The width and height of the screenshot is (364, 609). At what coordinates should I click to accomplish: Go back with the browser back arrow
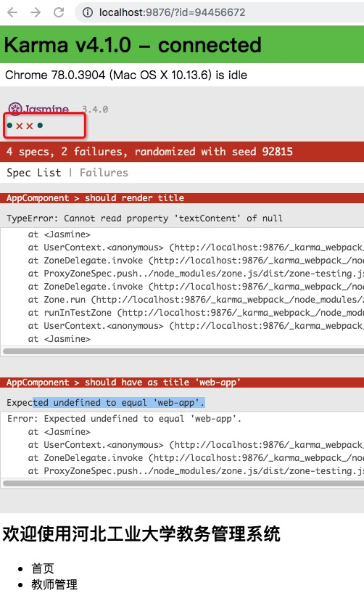(12, 12)
